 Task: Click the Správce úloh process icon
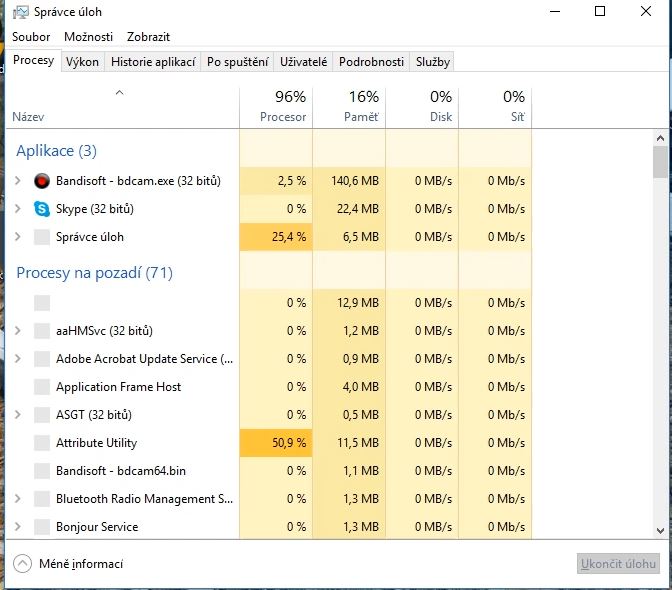click(x=42, y=237)
